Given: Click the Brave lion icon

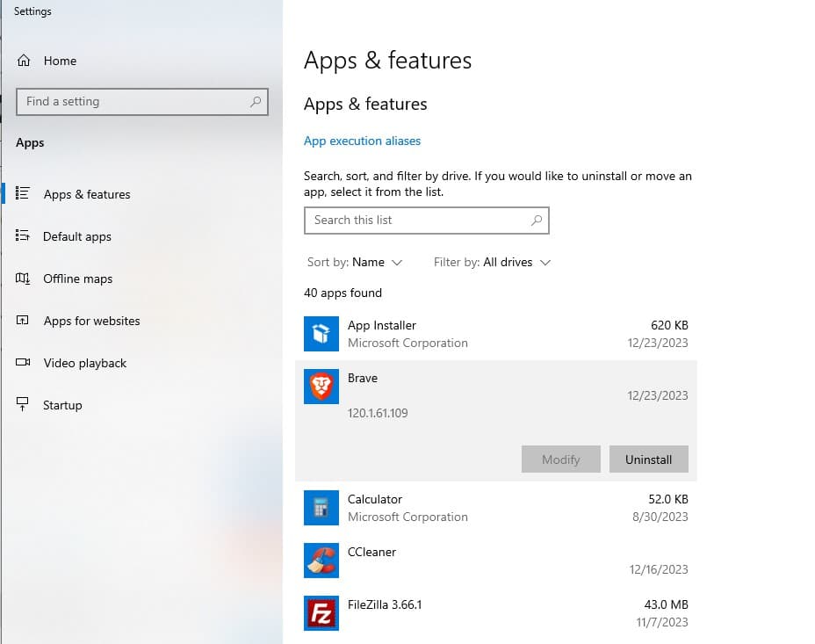Looking at the screenshot, I should click(x=321, y=387).
